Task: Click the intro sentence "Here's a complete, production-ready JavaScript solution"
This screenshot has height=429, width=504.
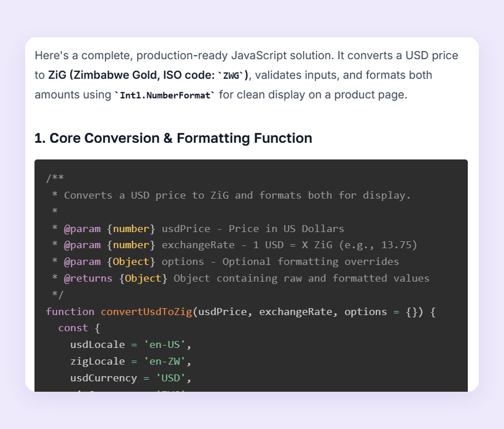Action: (184, 56)
